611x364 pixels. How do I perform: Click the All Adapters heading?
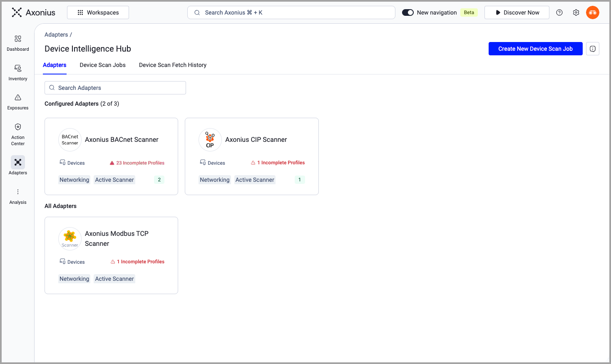click(x=60, y=206)
